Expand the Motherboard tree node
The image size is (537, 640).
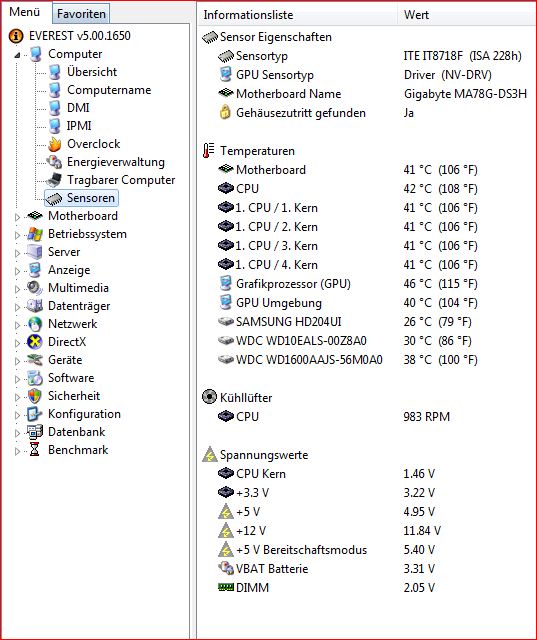[17, 217]
